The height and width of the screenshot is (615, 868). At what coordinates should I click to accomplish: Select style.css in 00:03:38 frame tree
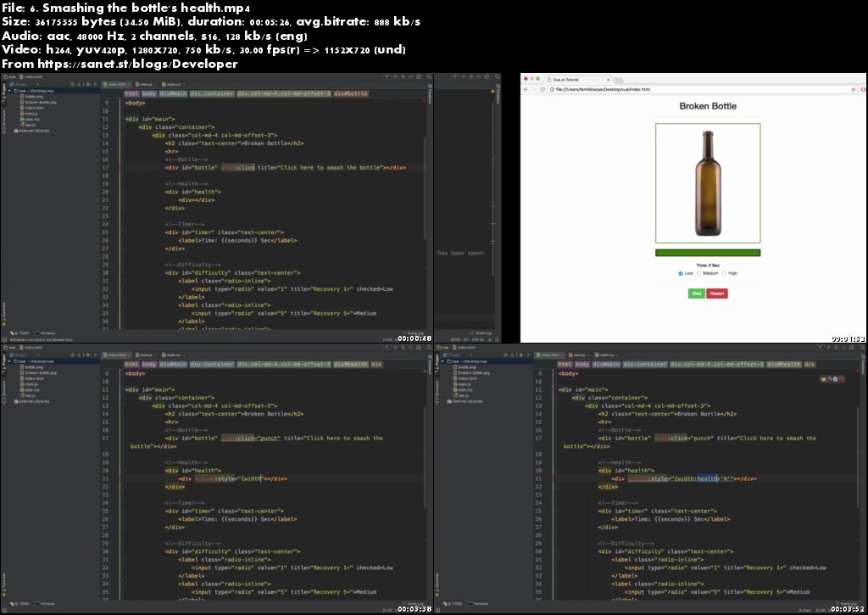pyautogui.click(x=30, y=389)
